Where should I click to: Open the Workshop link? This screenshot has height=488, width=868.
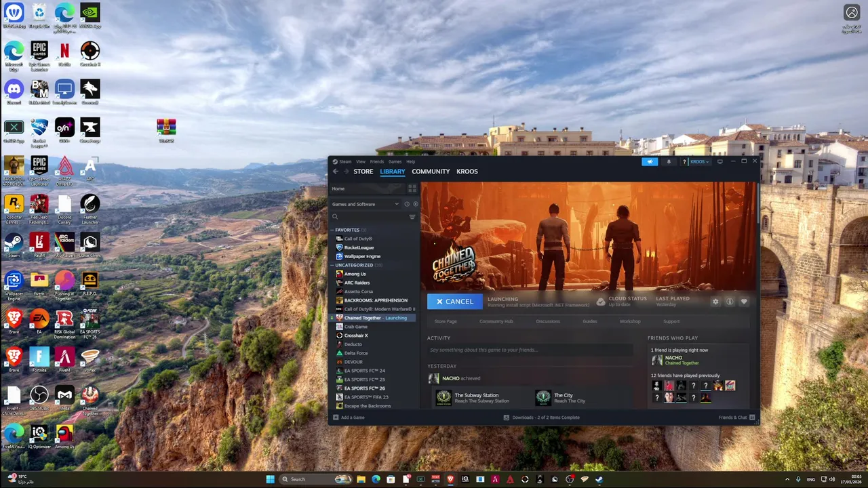click(x=630, y=321)
